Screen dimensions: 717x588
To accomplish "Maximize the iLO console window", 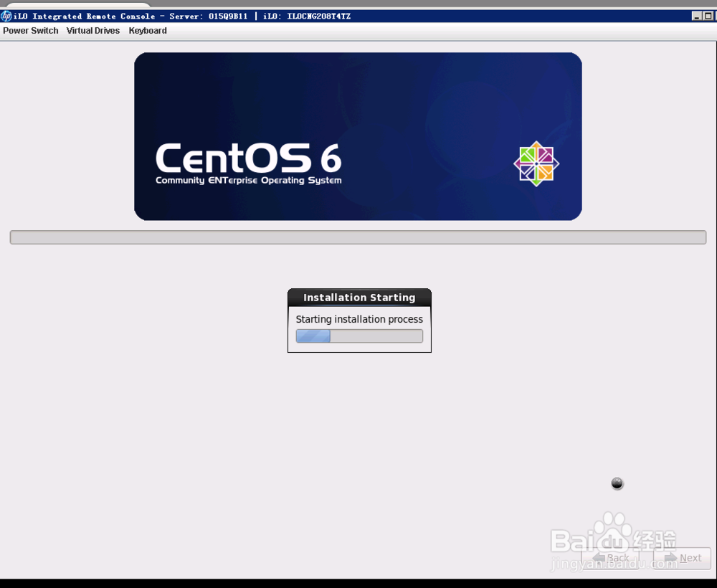I will 708,16.
